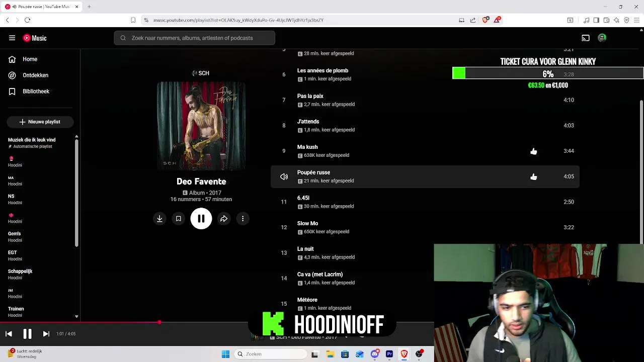Screen dimensions: 644x362
Task: Open the Brave VPN shield icon
Action: [626, 20]
